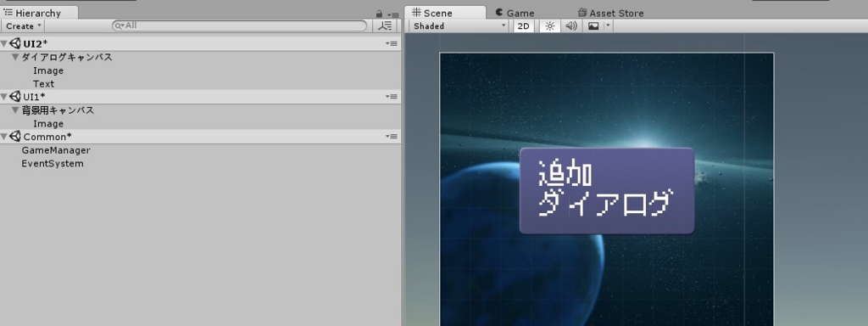This screenshot has height=326, width=868.
Task: Select the Common scene Unity icon
Action: [15, 137]
